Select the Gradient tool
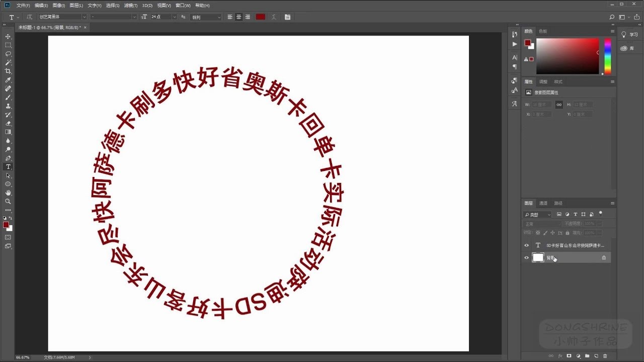Screen dimensions: 644x362 8,132
